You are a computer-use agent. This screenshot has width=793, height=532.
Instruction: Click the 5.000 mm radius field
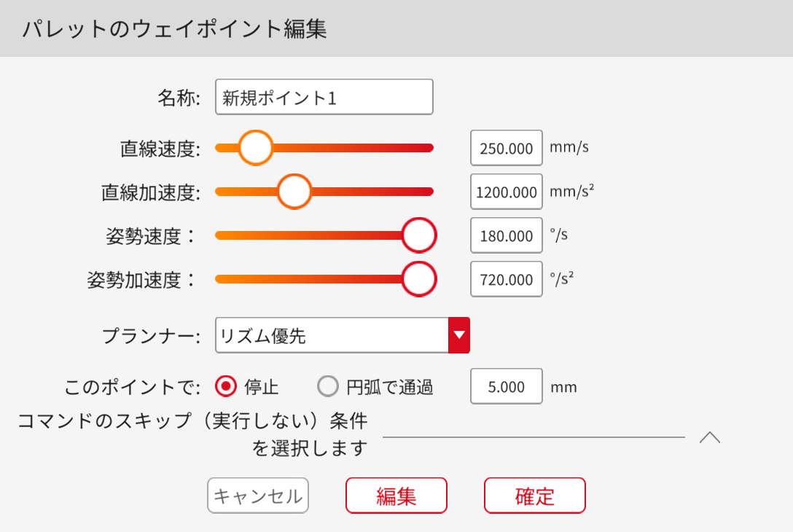[507, 387]
